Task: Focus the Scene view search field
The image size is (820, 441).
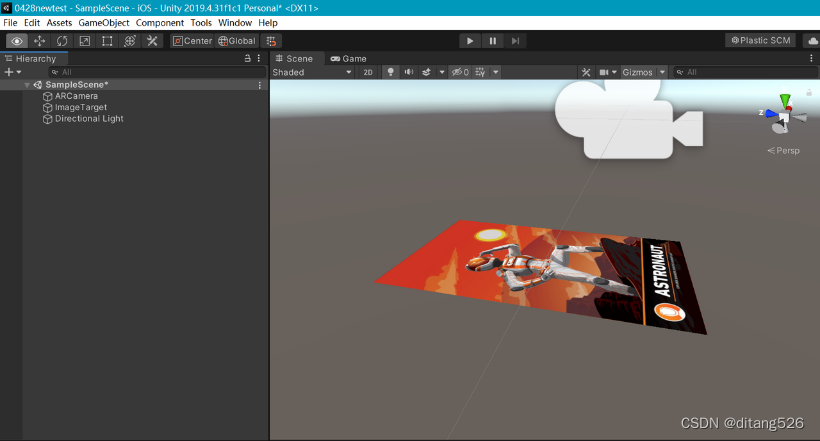Action: (x=746, y=72)
